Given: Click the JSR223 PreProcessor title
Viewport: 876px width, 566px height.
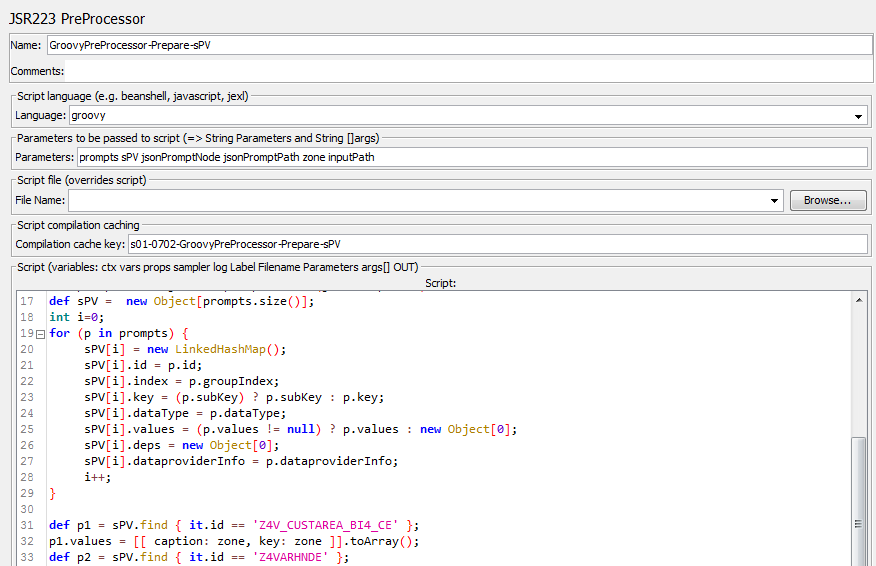Looking at the screenshot, I should (77, 19).
